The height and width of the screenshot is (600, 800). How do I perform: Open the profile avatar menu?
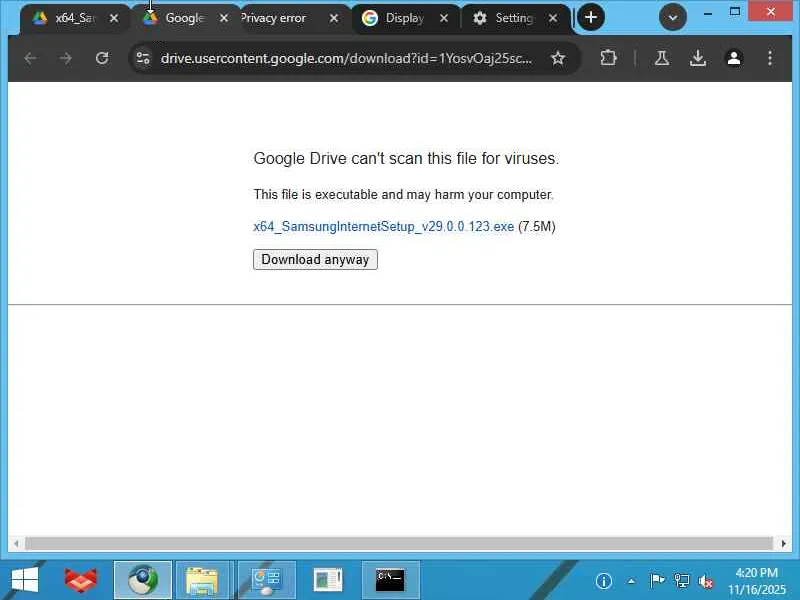tap(734, 58)
